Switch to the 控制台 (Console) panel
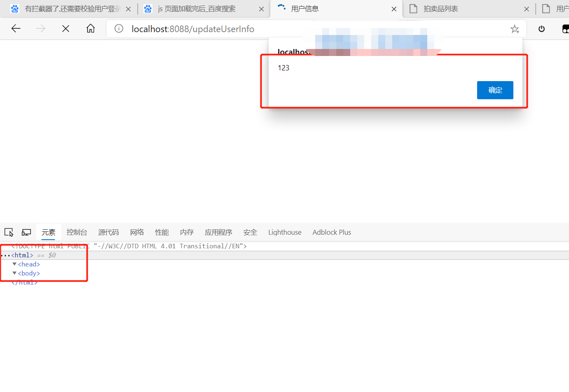 pyautogui.click(x=77, y=232)
